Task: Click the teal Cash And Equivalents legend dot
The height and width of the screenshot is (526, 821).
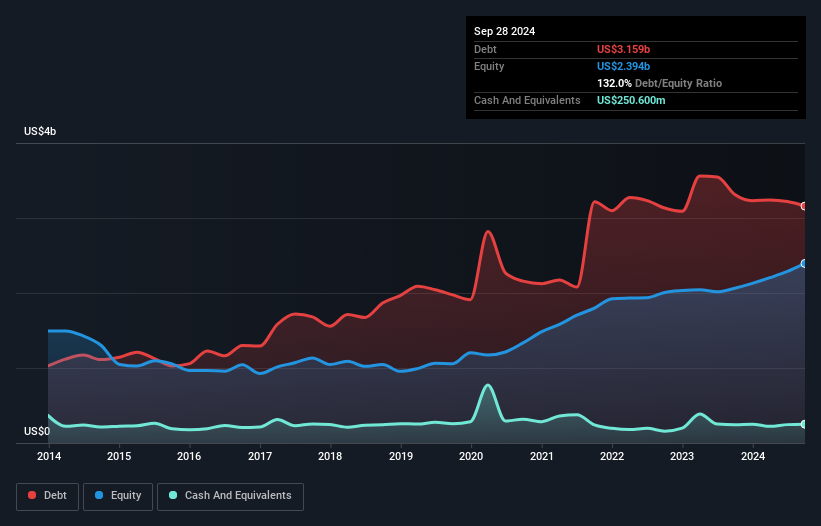Action: [173, 495]
